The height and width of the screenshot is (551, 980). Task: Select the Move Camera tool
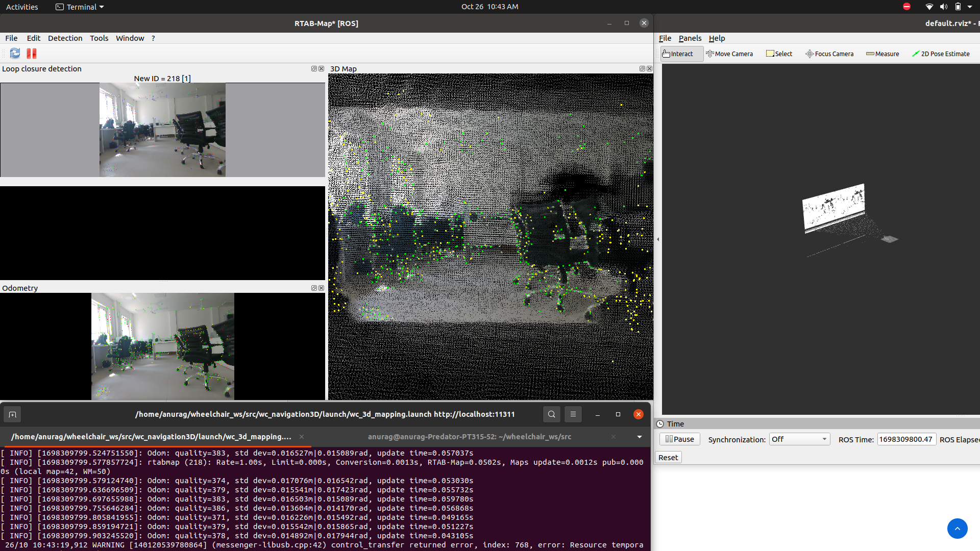pyautogui.click(x=729, y=54)
